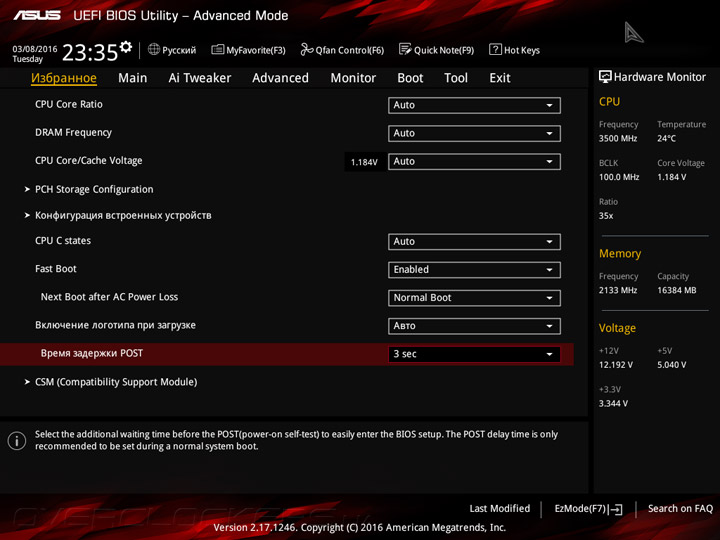Open the Избранное tab
Screen dimensions: 720x540
[x=64, y=78]
